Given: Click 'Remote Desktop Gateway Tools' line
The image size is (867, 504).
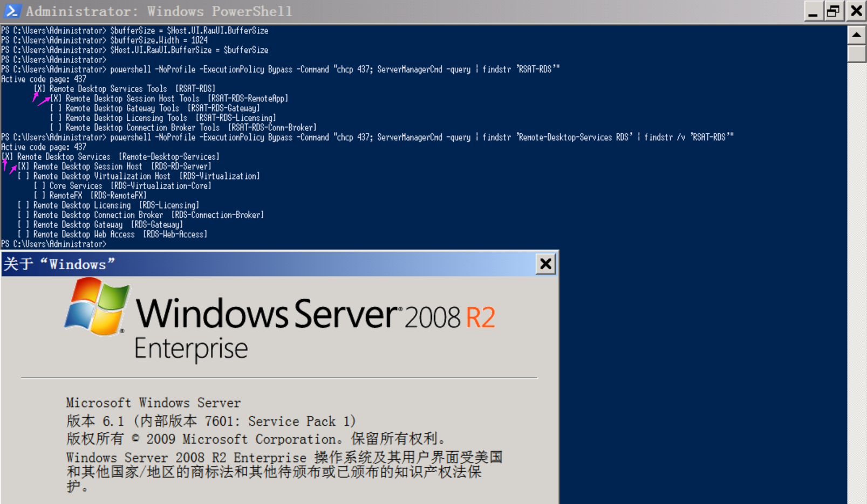Looking at the screenshot, I should click(x=155, y=108).
